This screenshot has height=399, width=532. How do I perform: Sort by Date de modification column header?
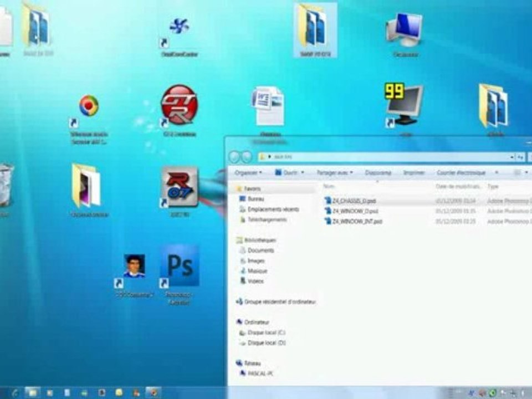click(459, 186)
